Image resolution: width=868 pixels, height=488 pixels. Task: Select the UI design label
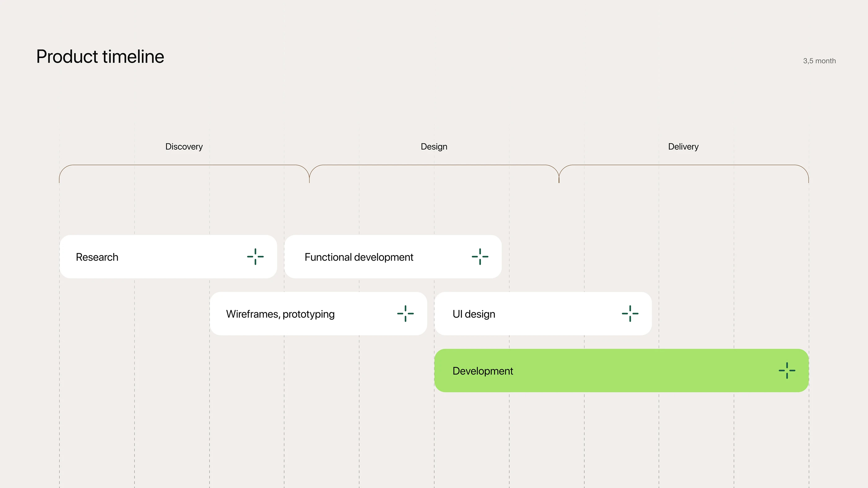point(474,314)
